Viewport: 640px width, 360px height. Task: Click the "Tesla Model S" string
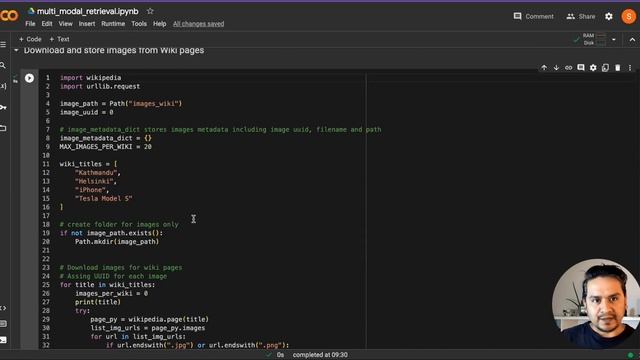pyautogui.click(x=104, y=198)
